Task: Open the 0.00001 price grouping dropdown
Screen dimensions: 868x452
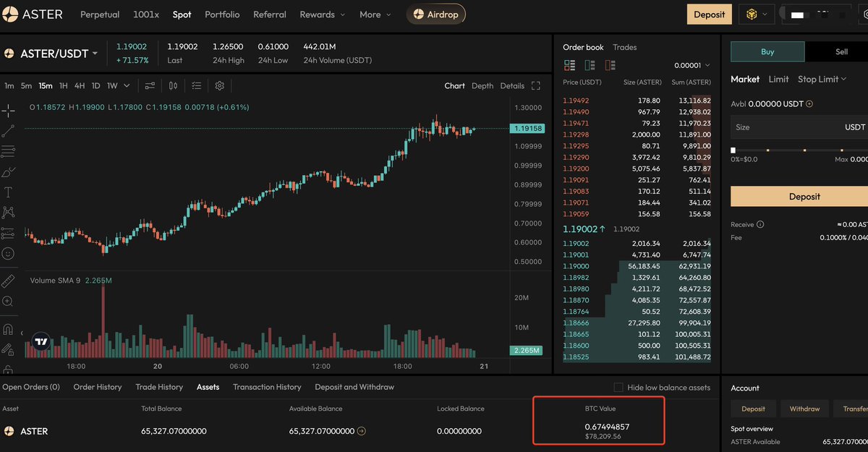Action: tap(692, 65)
